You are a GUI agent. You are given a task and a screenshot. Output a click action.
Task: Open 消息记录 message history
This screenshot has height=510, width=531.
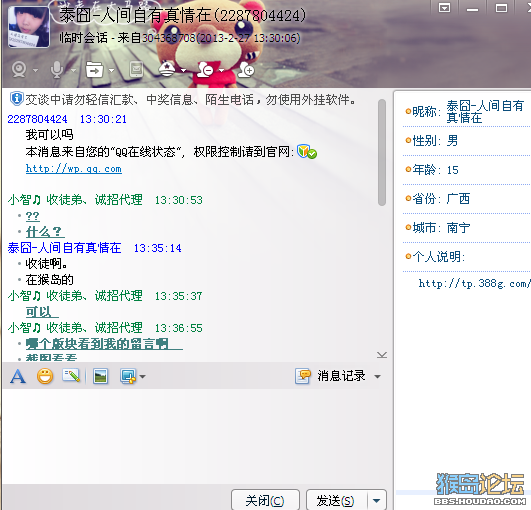[330, 376]
